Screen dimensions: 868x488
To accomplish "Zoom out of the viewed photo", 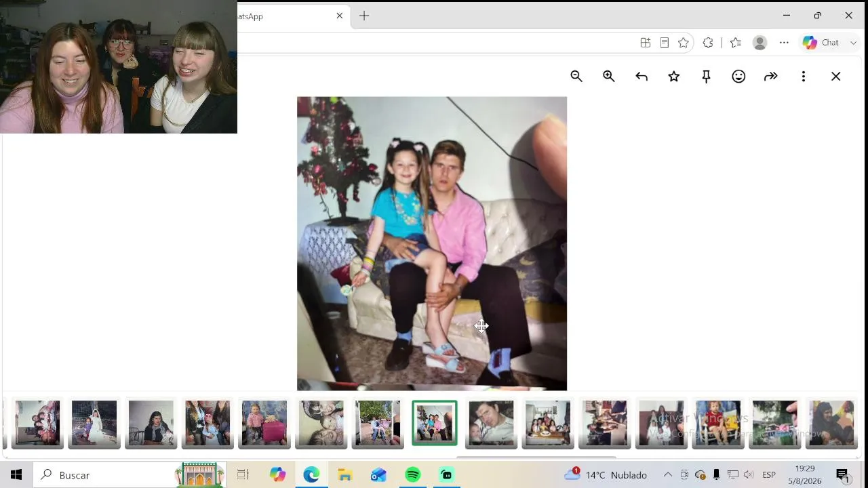I will pos(576,77).
